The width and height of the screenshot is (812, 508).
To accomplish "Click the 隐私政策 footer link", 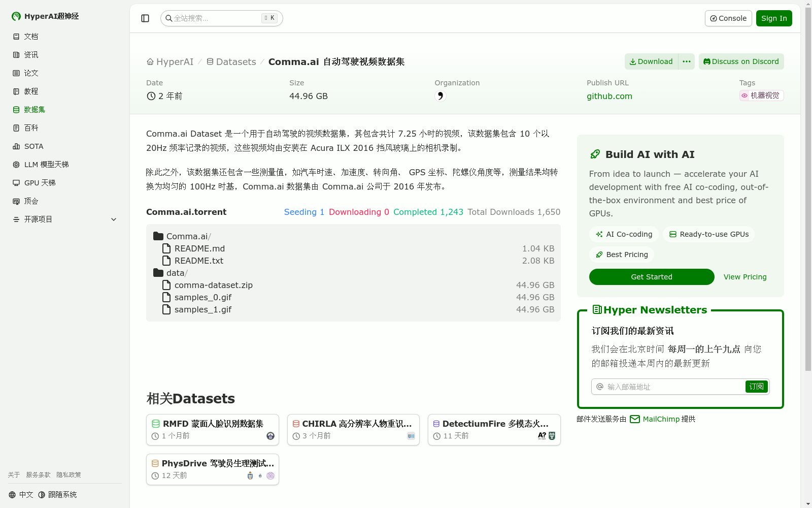I will click(x=69, y=475).
